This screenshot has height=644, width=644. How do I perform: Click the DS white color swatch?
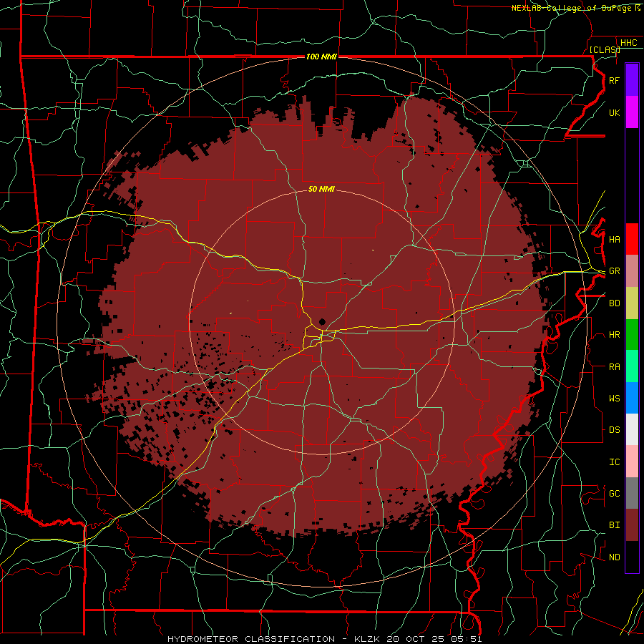pos(632,429)
